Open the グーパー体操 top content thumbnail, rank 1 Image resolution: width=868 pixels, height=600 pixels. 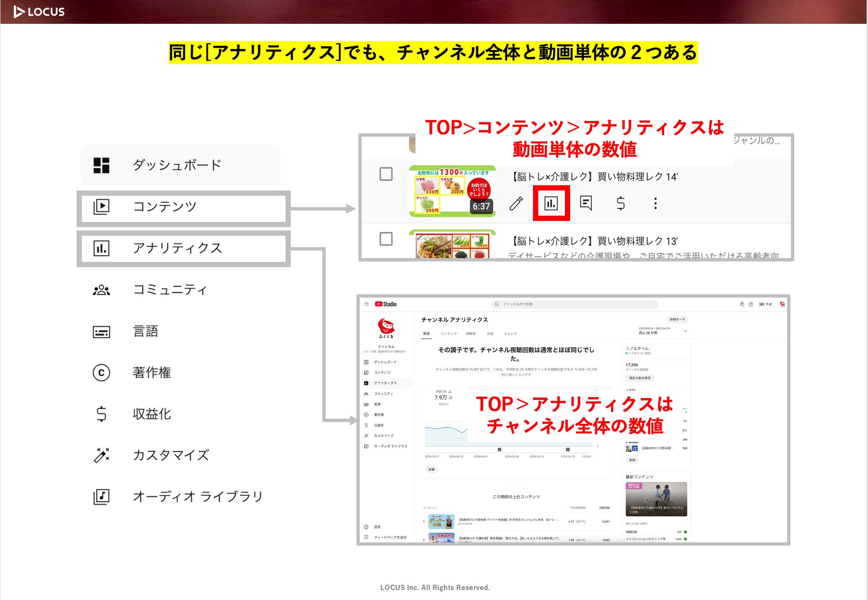441,521
